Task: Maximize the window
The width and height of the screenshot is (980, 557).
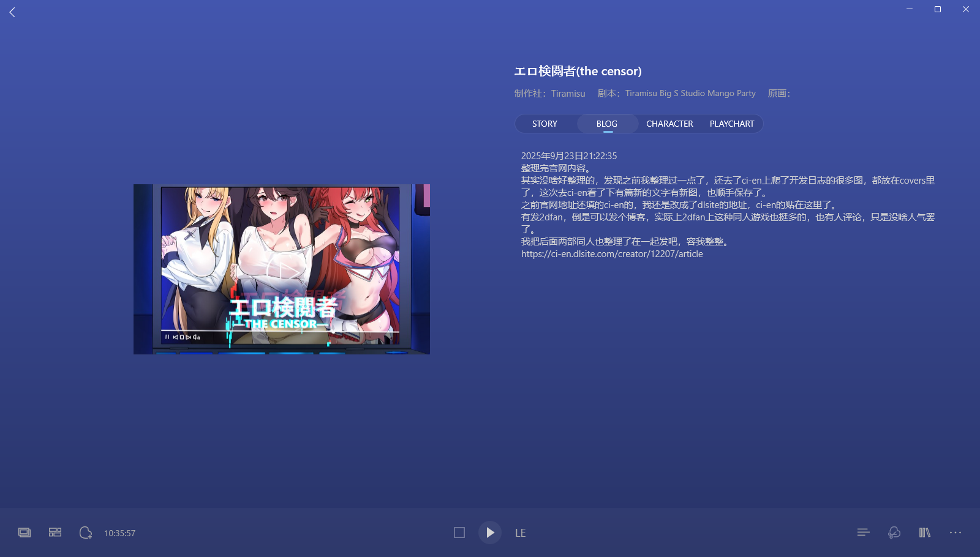Action: (x=938, y=9)
